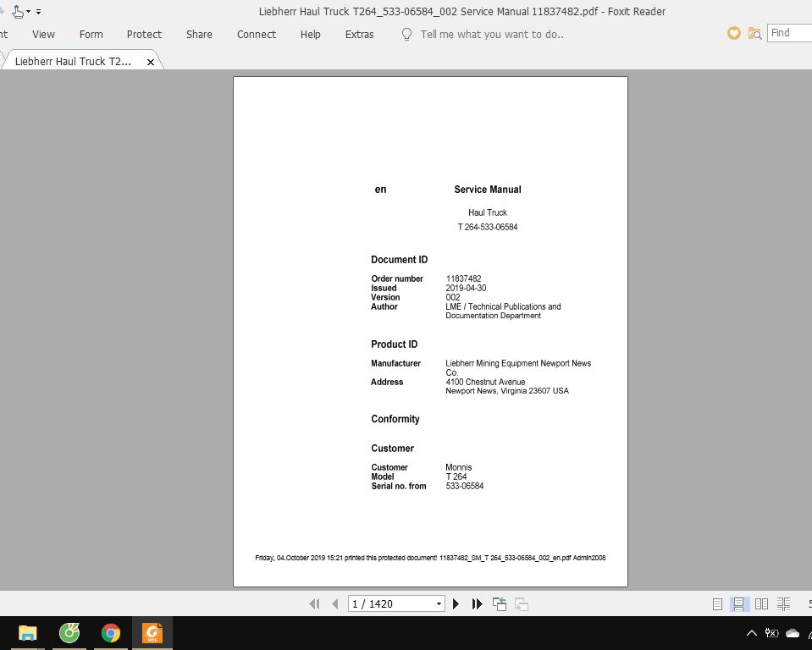The image size is (812, 650).
Task: Open the Connect ribbon tab
Action: point(257,34)
